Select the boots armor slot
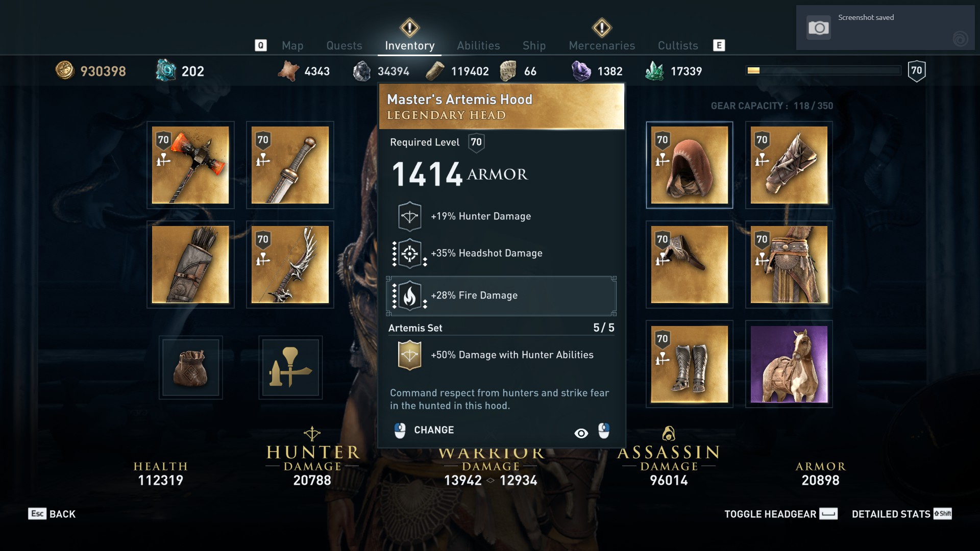Viewport: 980px width, 551px height. pos(690,364)
